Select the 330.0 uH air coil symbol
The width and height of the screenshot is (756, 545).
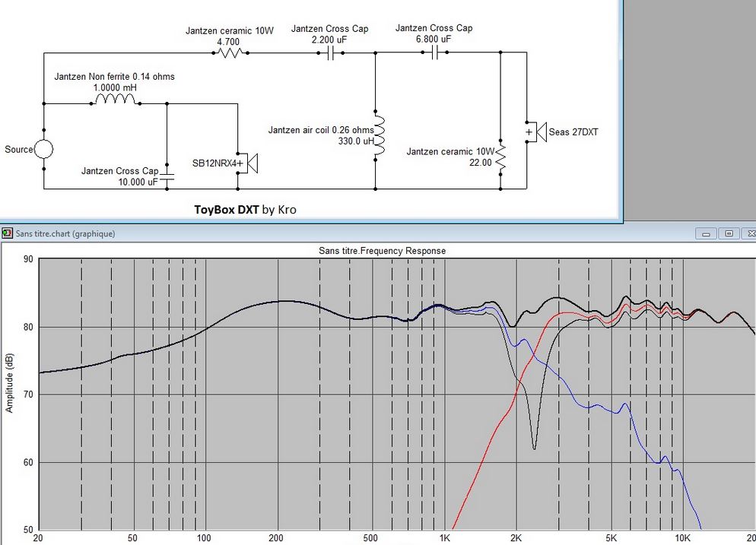pyautogui.click(x=380, y=135)
